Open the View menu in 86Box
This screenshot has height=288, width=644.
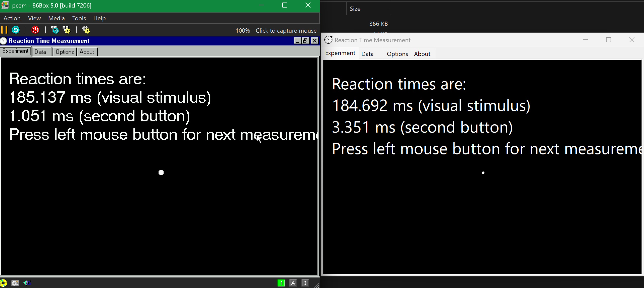pyautogui.click(x=34, y=18)
